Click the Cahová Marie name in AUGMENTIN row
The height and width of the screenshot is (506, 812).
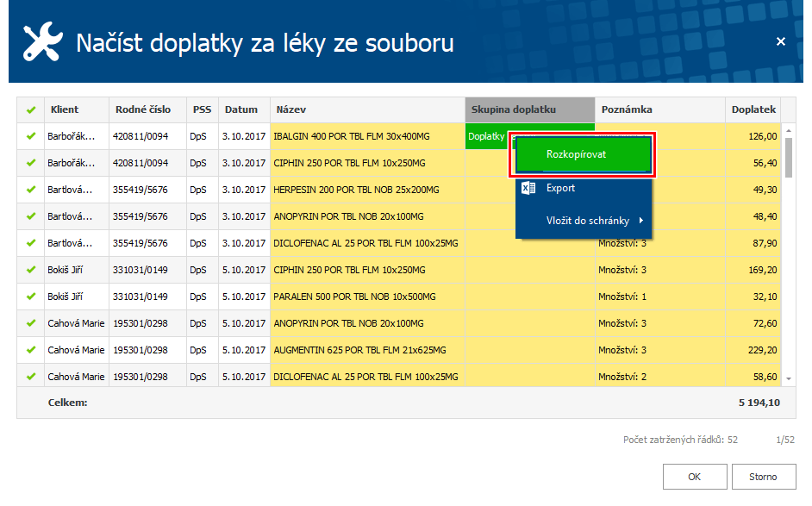(x=76, y=350)
